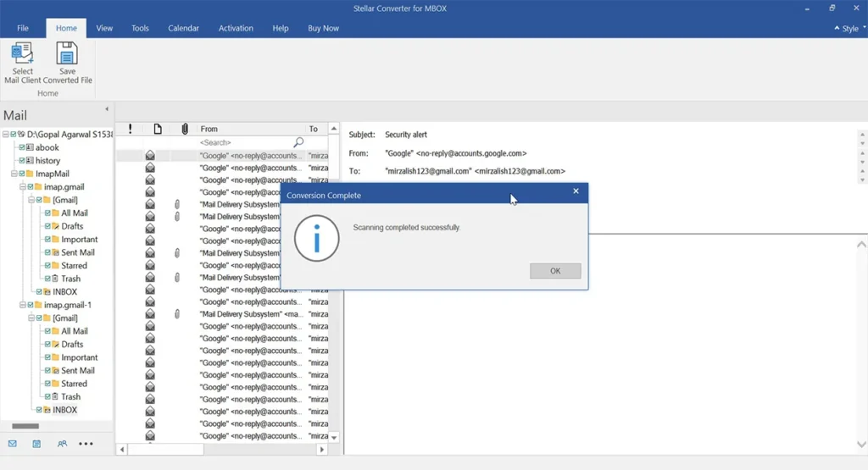Click email list scroll-left arrow
The width and height of the screenshot is (868, 470).
tap(122, 450)
